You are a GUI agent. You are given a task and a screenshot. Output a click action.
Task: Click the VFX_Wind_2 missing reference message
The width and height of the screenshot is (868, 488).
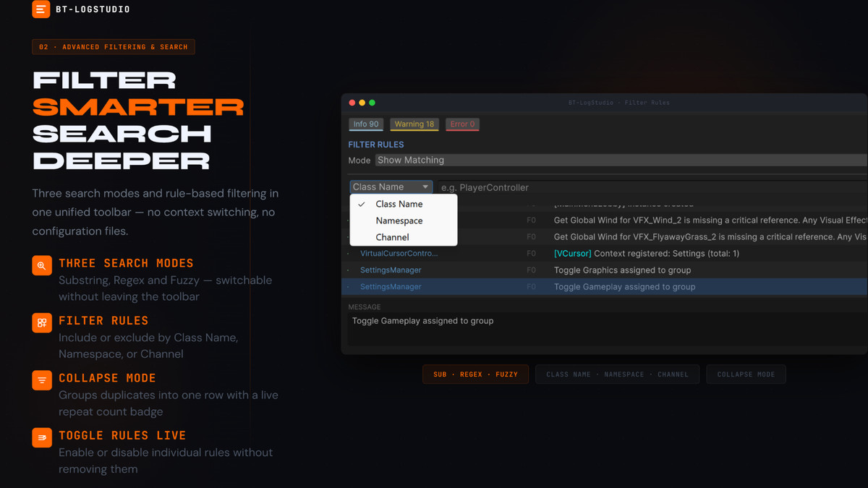coord(710,221)
